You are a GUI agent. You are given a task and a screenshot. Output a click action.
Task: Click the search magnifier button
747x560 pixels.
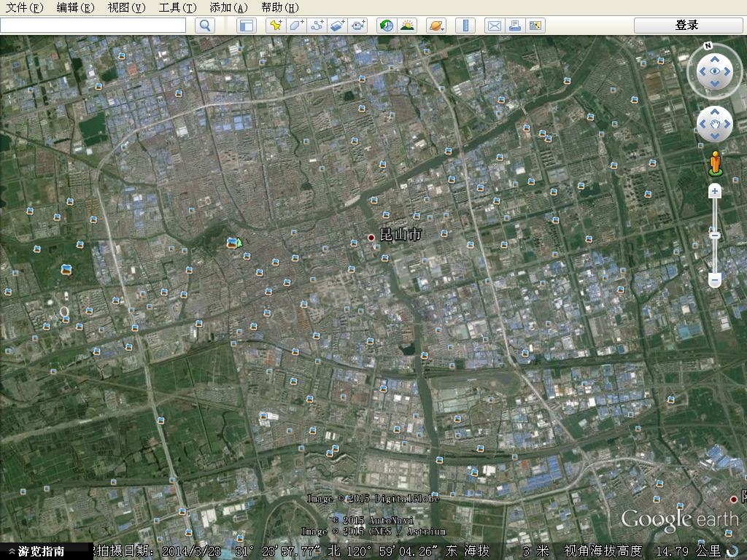click(206, 26)
